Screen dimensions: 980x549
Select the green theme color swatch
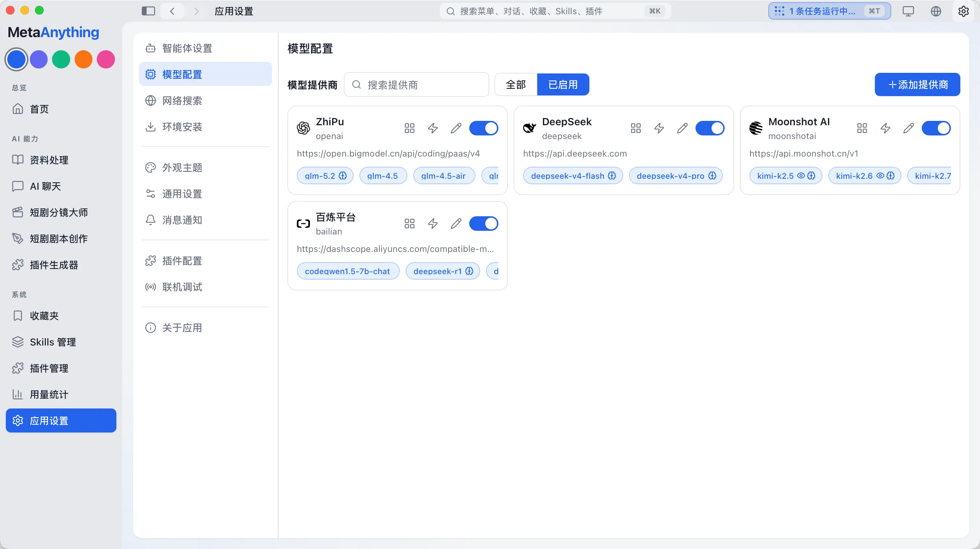pyautogui.click(x=61, y=59)
